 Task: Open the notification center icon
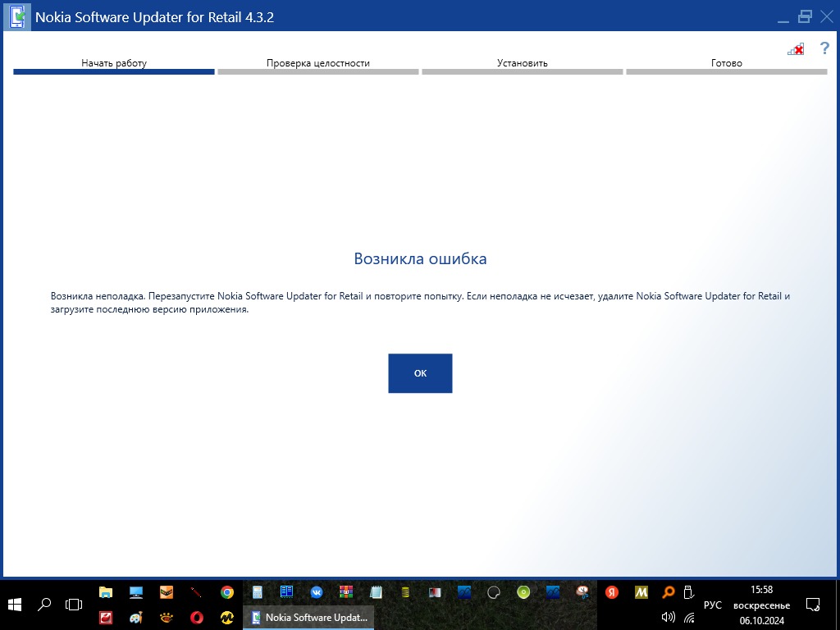[x=813, y=605]
